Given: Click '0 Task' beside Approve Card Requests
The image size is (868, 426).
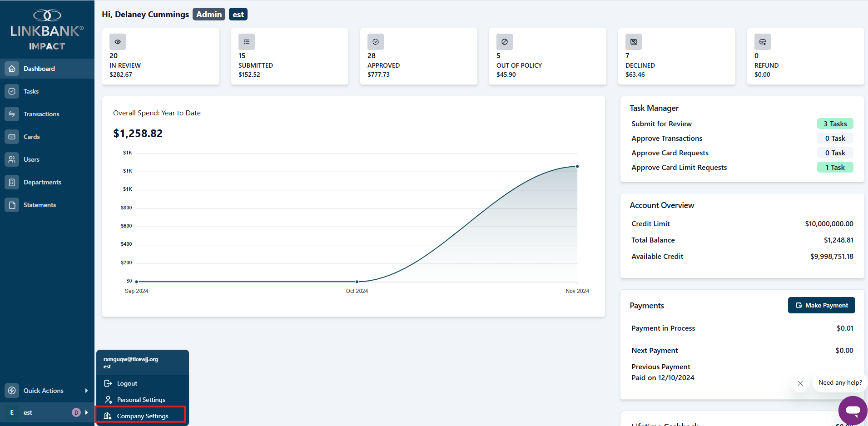Looking at the screenshot, I should coord(835,153).
